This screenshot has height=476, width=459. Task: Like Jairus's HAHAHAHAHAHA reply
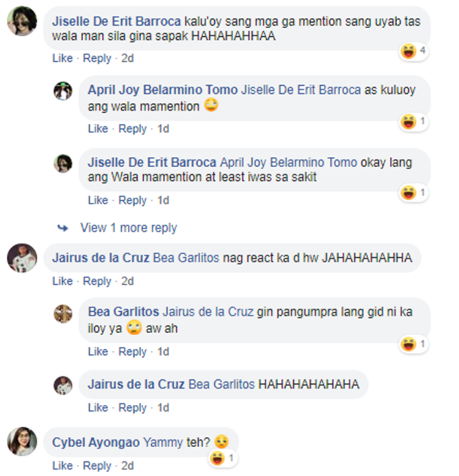(98, 407)
